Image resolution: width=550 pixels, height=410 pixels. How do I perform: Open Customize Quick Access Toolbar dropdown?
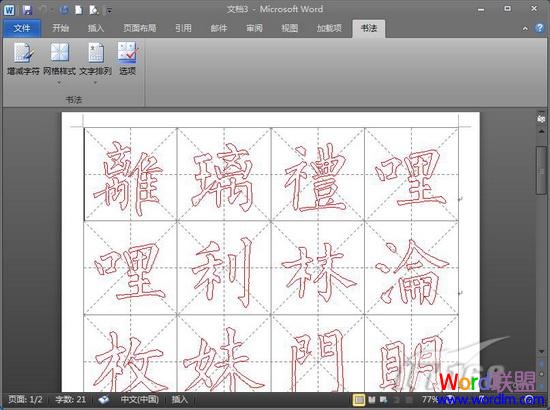[x=109, y=11]
